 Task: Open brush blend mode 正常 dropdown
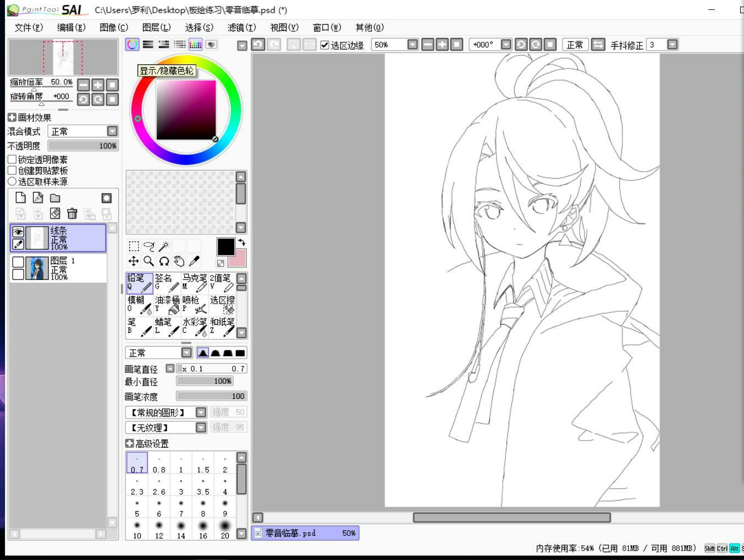159,353
